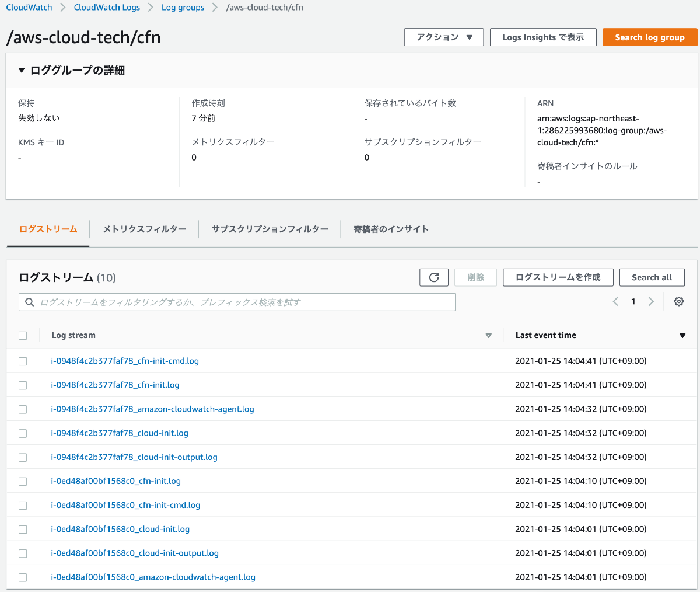Click the 7 分前 creation time value
Image resolution: width=700 pixels, height=592 pixels.
[x=204, y=118]
